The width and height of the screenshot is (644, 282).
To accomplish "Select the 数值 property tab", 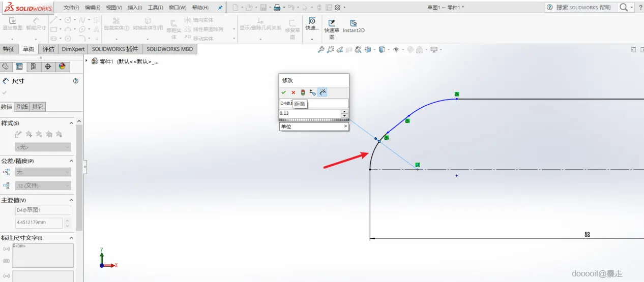I will tap(7, 107).
